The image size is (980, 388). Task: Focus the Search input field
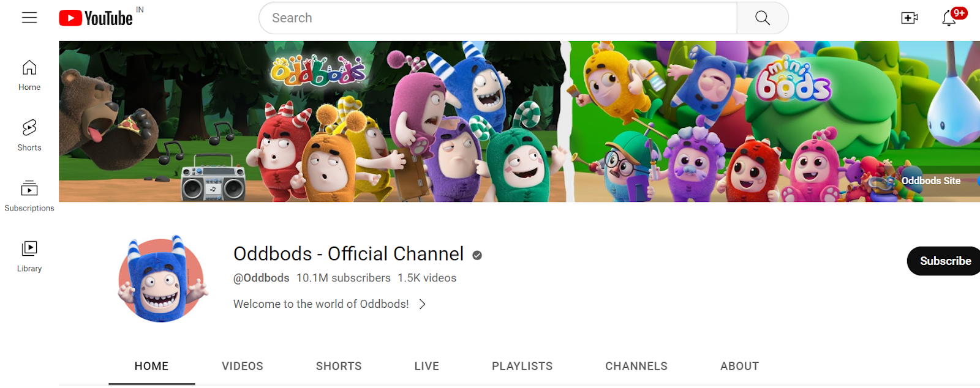coord(498,18)
